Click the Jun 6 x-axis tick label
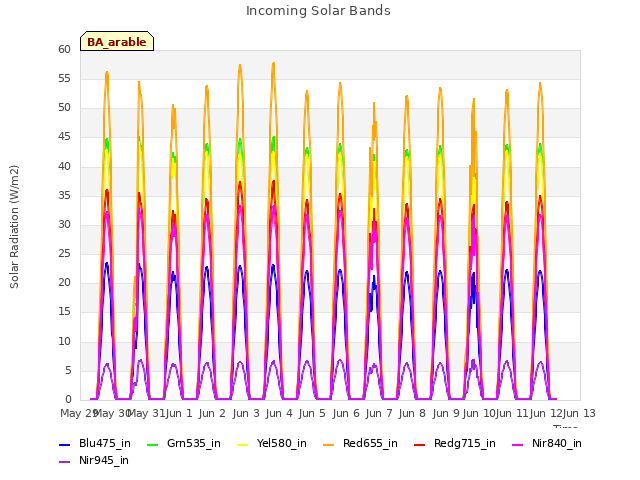The height and width of the screenshot is (480, 640). tap(346, 413)
